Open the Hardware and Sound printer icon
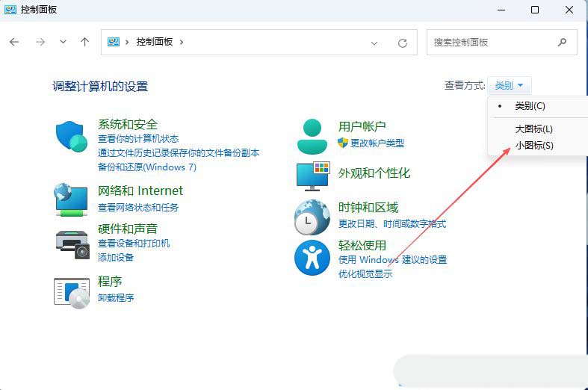588x390 pixels. (x=72, y=244)
